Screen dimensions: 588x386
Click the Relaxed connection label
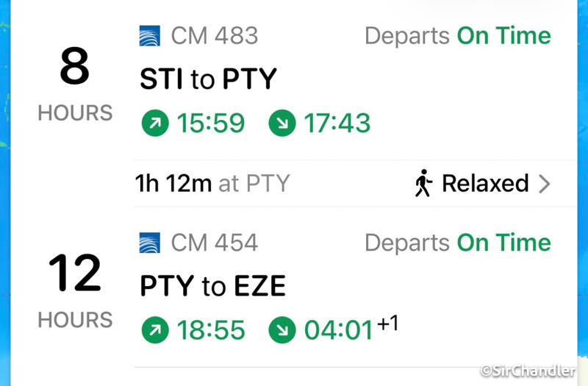tap(485, 183)
